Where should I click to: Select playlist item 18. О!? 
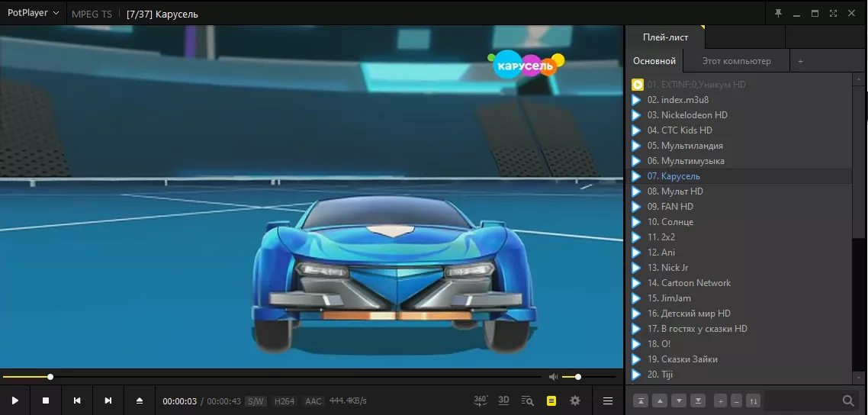tap(738, 343)
